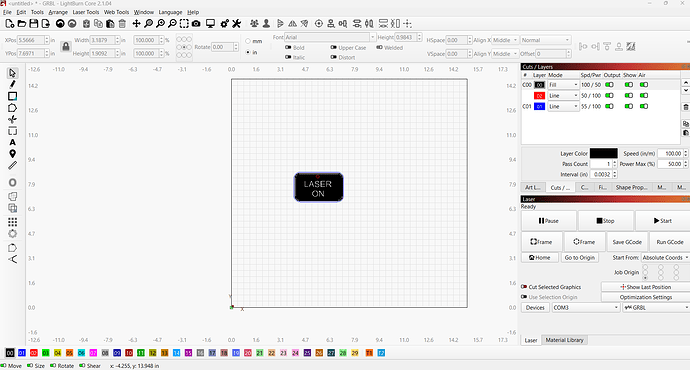Select the Measure ruler tool

(x=12, y=165)
